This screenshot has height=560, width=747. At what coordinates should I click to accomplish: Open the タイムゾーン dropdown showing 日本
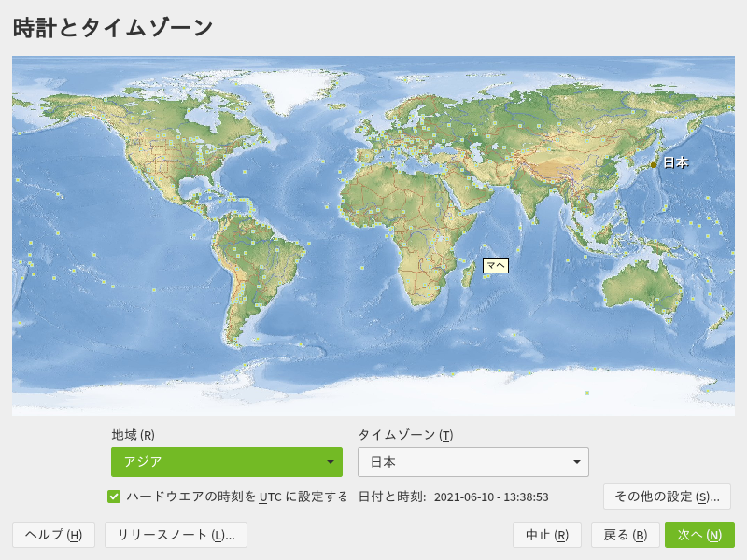coord(473,461)
